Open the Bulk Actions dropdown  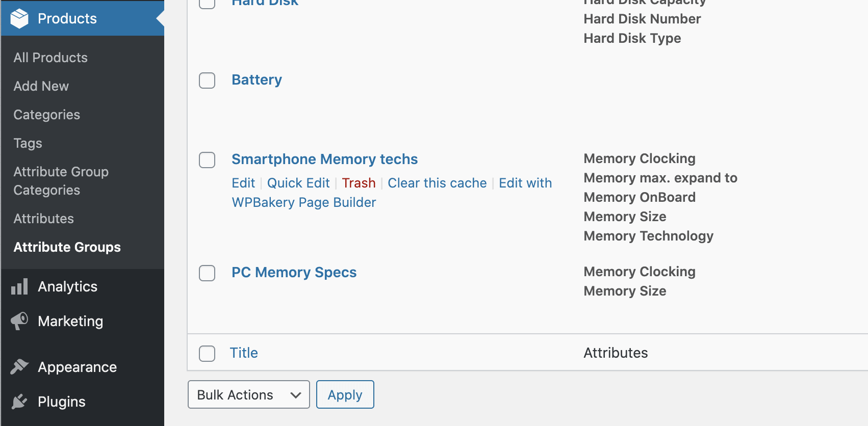point(248,395)
